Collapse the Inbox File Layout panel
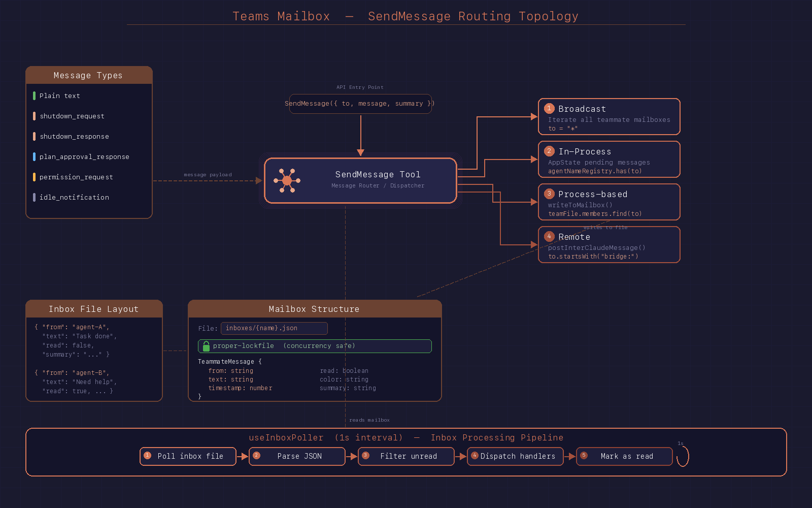 point(93,308)
